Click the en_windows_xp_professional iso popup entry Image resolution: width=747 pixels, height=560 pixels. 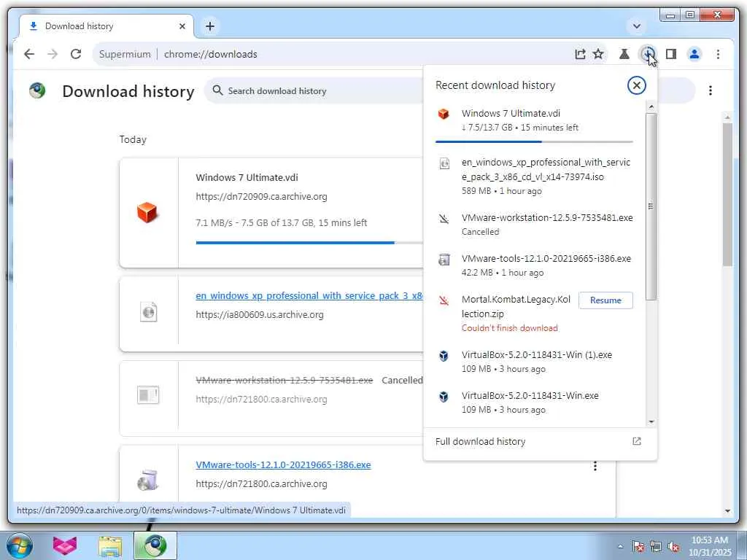(x=534, y=176)
